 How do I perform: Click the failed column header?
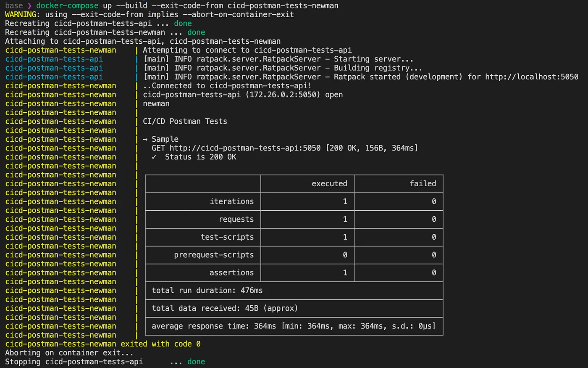point(423,184)
